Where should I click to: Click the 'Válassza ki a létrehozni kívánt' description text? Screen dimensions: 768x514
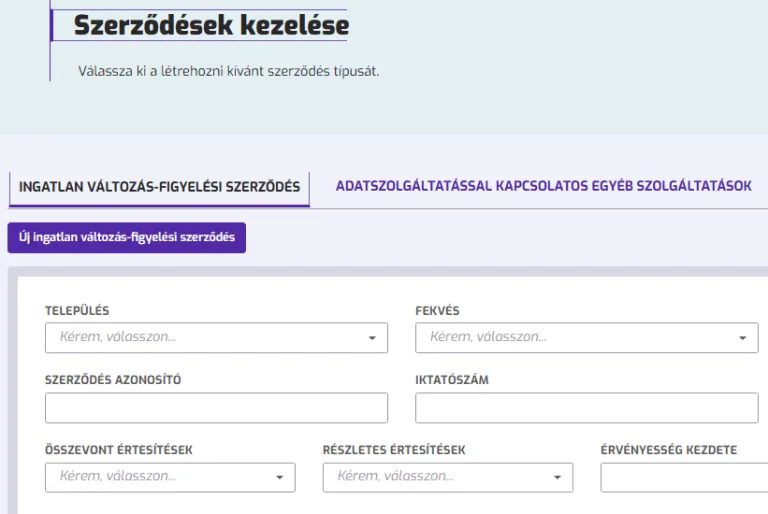point(229,72)
